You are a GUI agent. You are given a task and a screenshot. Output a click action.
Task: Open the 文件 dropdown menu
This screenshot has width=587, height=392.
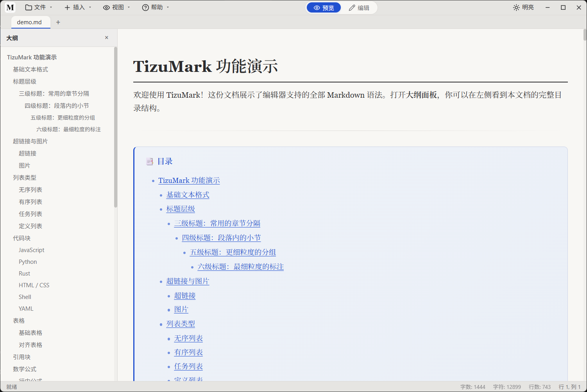[x=39, y=7]
